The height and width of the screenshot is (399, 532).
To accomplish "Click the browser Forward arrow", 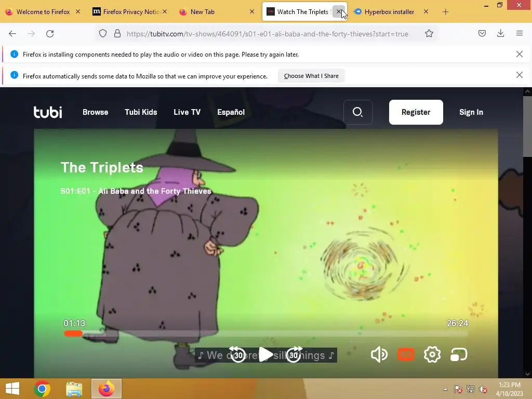I will click(31, 34).
